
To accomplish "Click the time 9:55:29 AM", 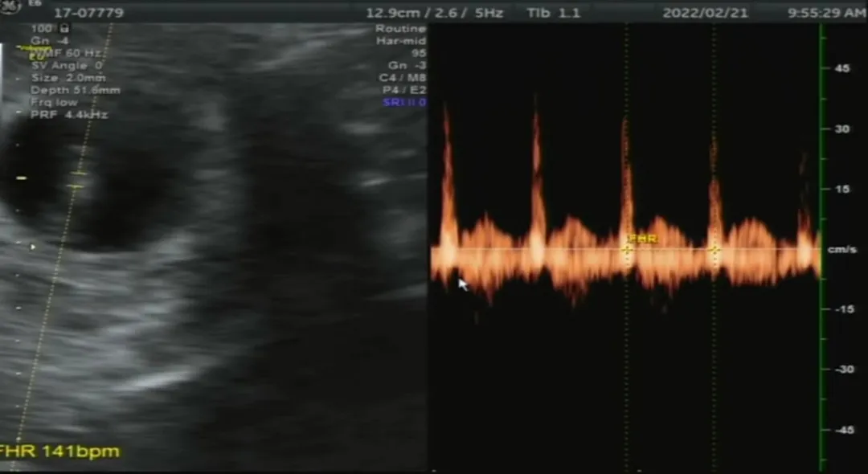I will coord(827,13).
